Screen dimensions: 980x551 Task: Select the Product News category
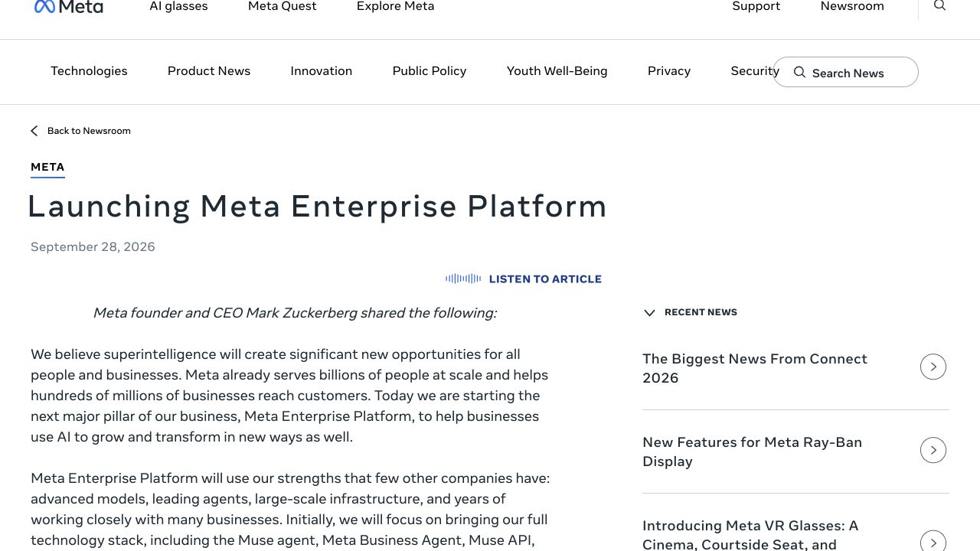click(209, 71)
